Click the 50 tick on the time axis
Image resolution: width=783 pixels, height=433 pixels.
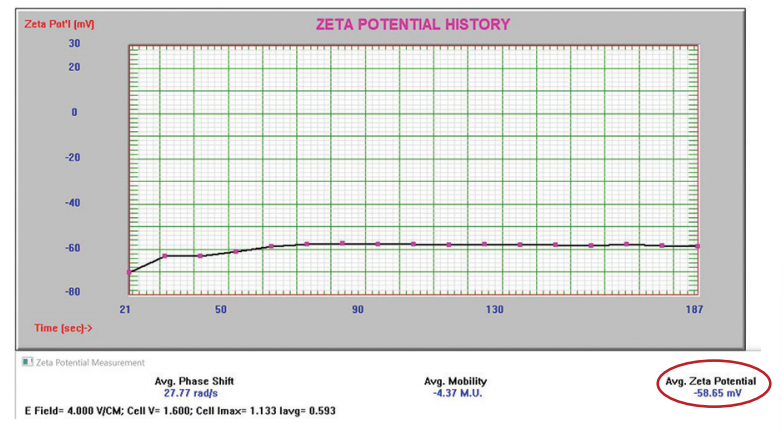pos(220,309)
